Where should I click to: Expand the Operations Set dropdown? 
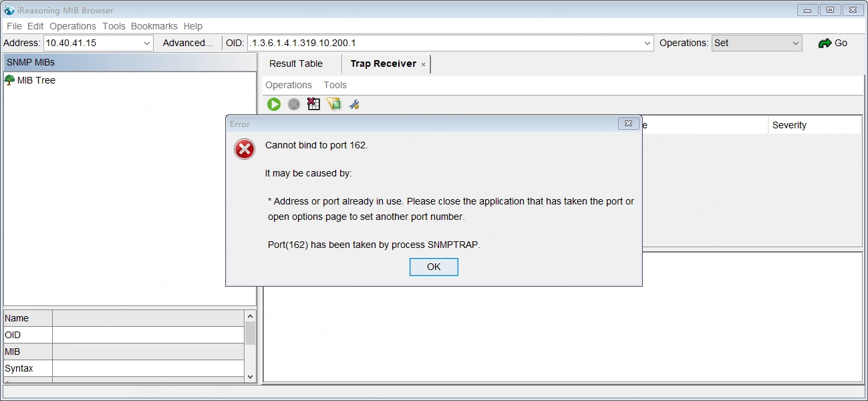[795, 43]
